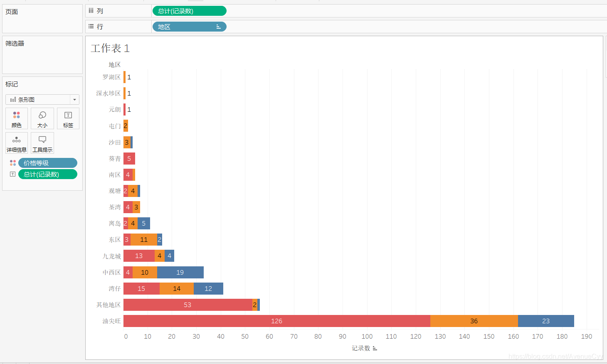607x364 pixels.
Task: Select orange bar segment 10 in 中西区
Action: click(145, 272)
